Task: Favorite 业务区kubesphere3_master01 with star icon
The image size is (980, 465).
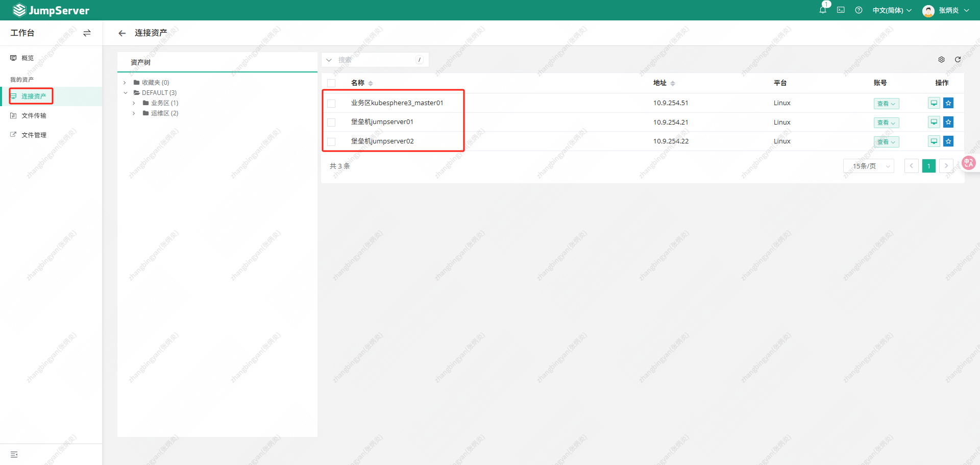Action: (948, 103)
